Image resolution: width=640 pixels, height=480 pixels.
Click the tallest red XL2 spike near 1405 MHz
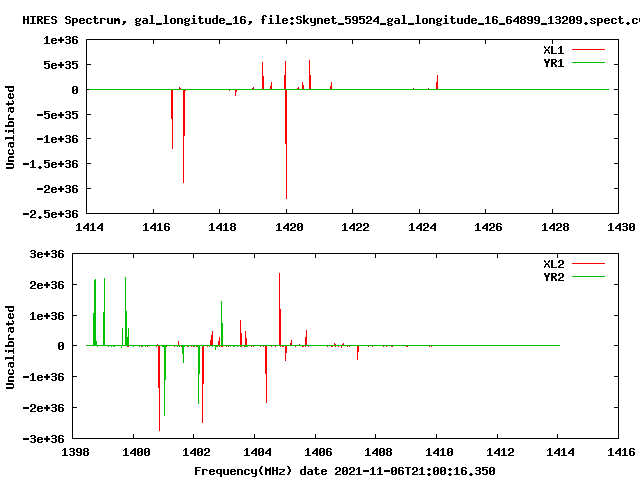280,309
